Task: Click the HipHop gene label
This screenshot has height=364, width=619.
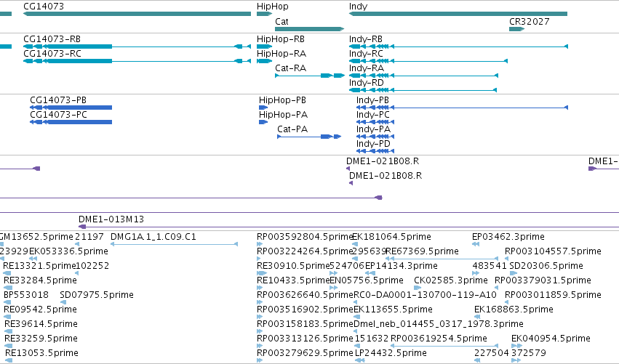Action: click(x=272, y=7)
